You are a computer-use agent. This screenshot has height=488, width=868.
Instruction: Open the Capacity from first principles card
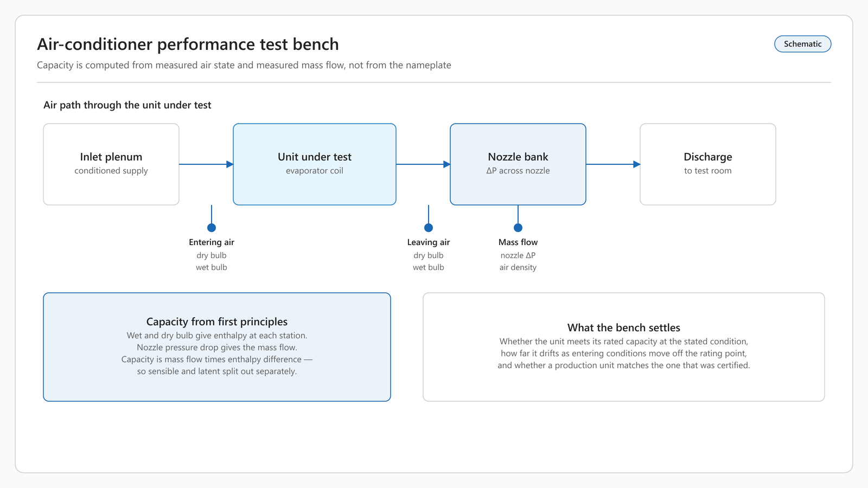point(217,347)
